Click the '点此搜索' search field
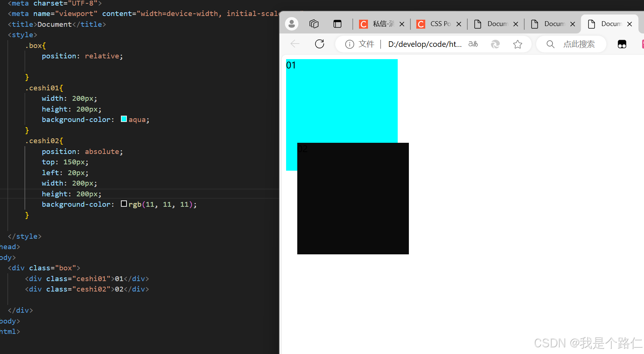This screenshot has height=354, width=644. pyautogui.click(x=575, y=44)
